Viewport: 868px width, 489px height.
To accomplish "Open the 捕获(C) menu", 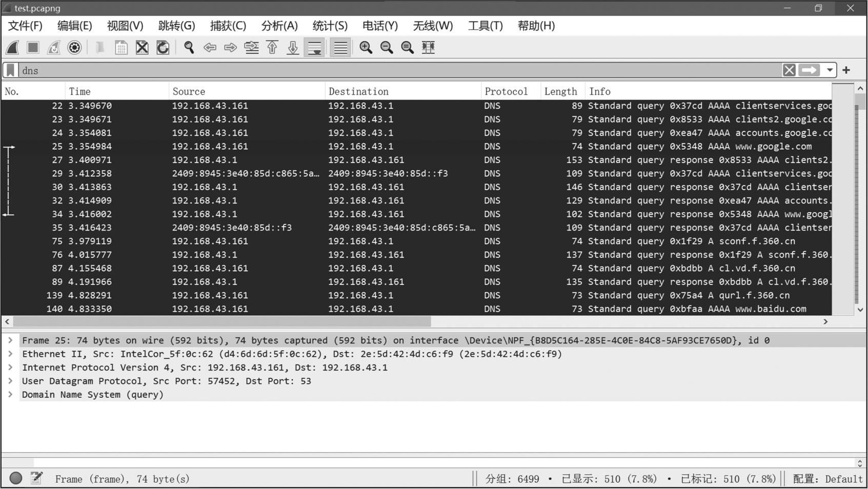I will click(228, 26).
